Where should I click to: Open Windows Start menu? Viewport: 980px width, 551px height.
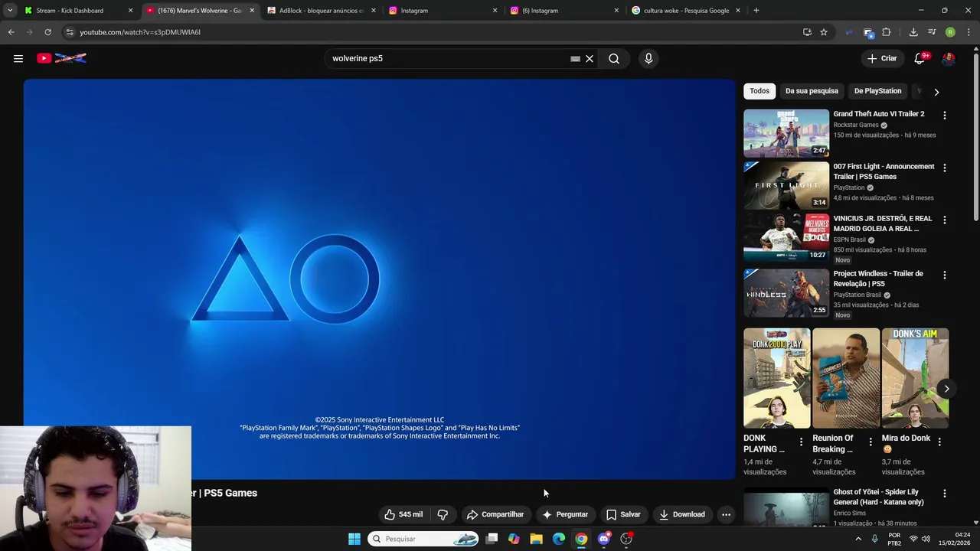click(354, 539)
